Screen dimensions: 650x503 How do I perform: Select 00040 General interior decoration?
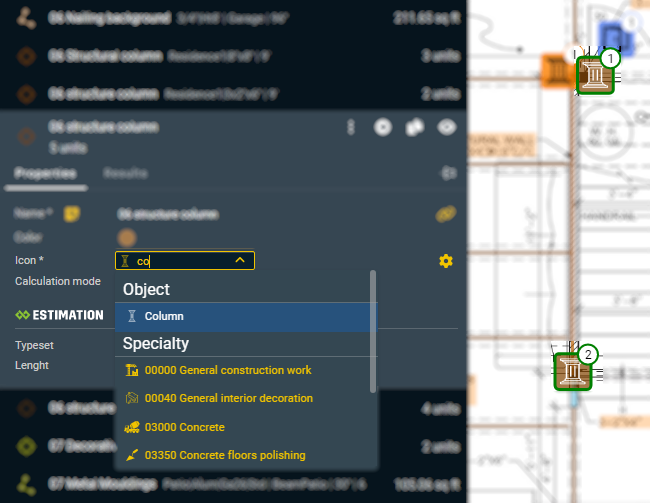228,398
